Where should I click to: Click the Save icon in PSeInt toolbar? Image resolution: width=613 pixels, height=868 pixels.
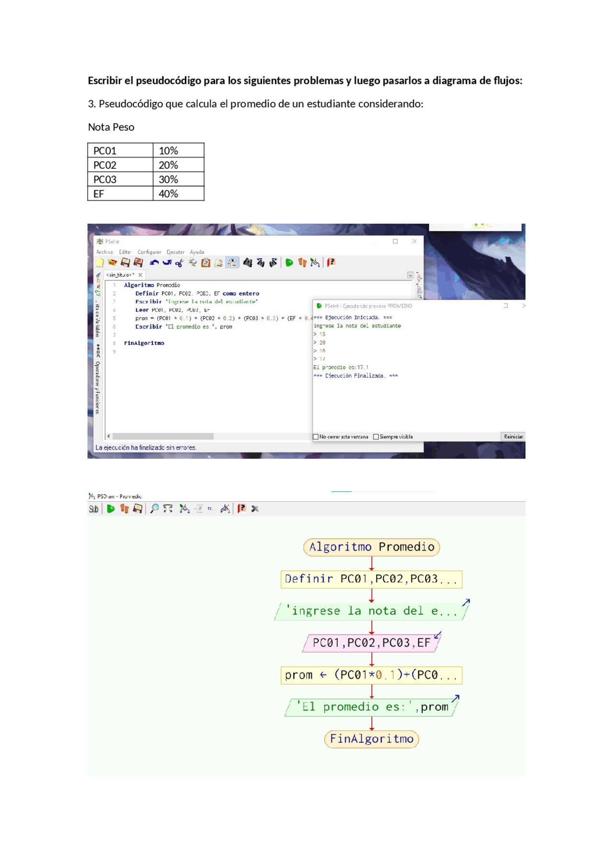tap(125, 263)
